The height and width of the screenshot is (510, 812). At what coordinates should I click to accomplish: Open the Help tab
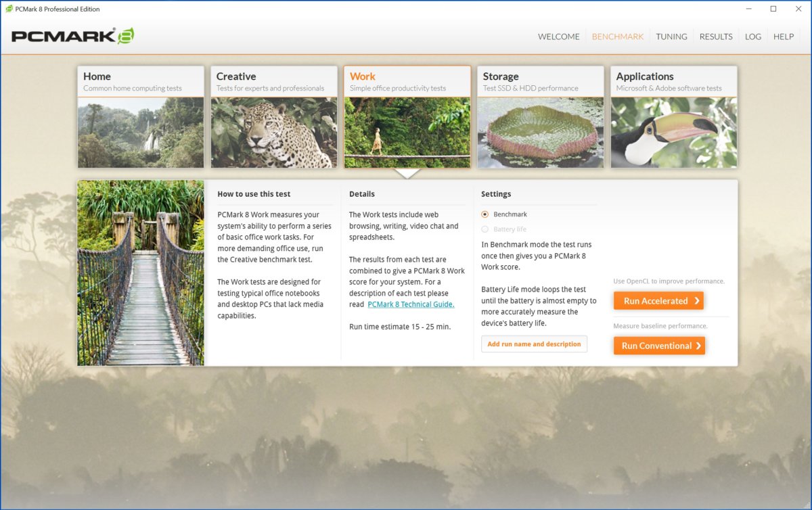coord(784,37)
